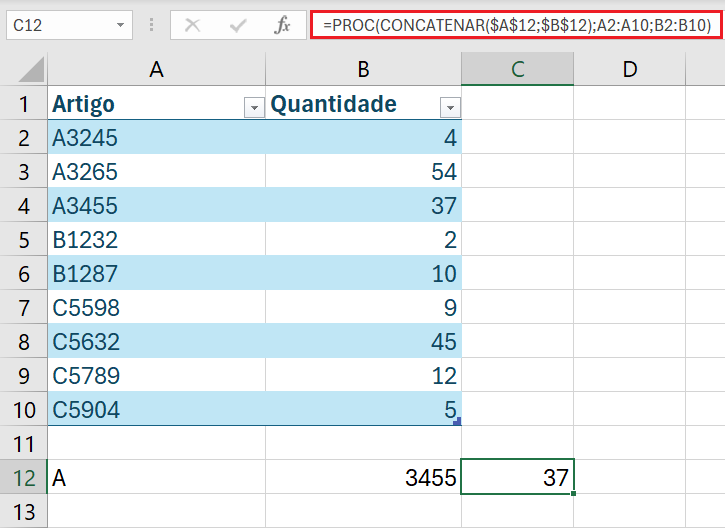Select quantity cell with value 2
Image resolution: width=725 pixels, height=528 pixels.
[363, 239]
